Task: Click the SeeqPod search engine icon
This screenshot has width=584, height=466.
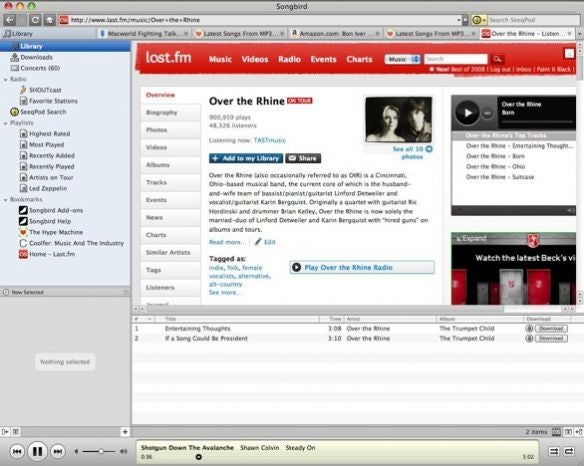Action: (477, 20)
